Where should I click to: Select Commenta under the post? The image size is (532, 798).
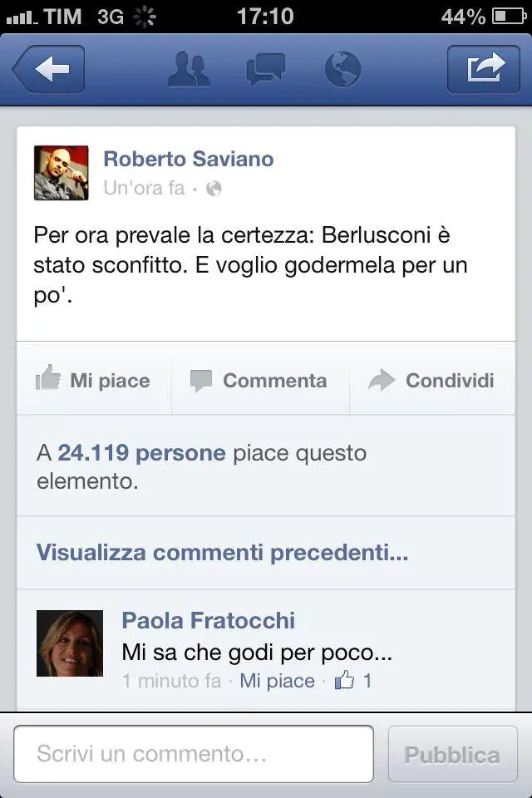click(x=260, y=378)
